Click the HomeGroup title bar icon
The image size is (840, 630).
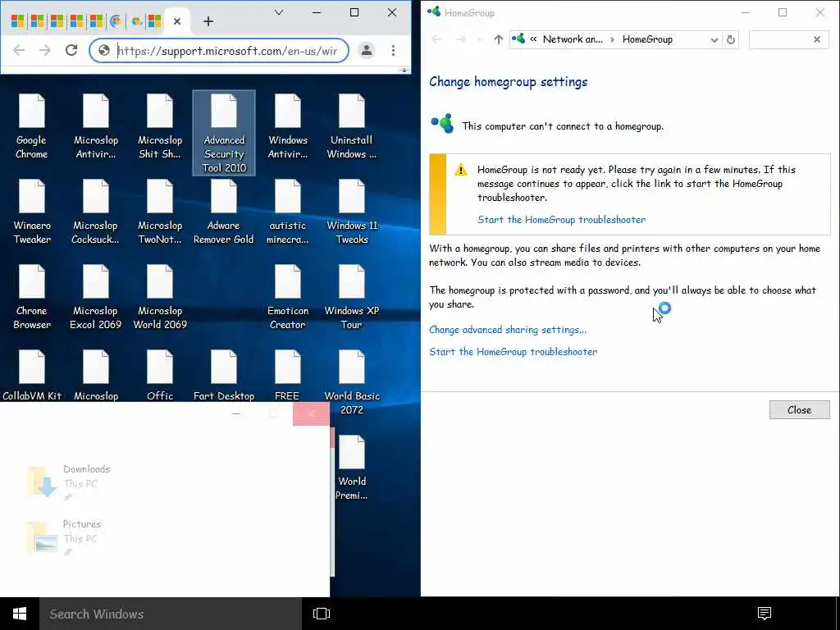pos(434,11)
